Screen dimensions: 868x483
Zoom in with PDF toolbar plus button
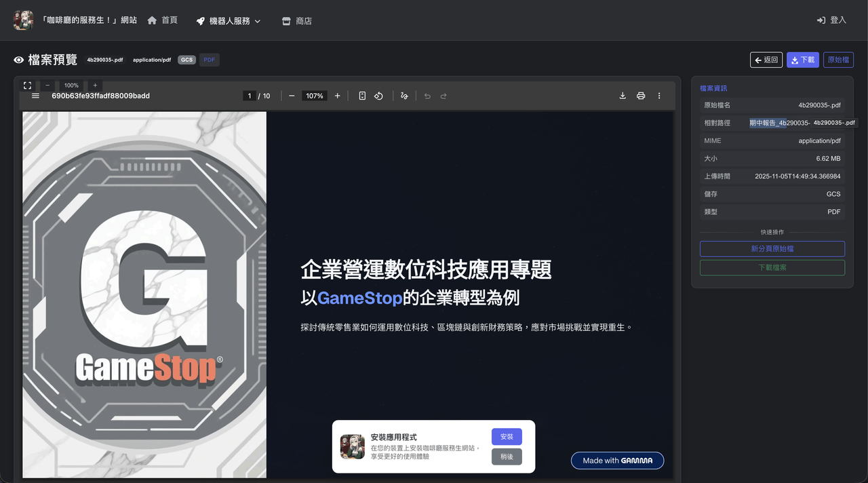pyautogui.click(x=338, y=96)
